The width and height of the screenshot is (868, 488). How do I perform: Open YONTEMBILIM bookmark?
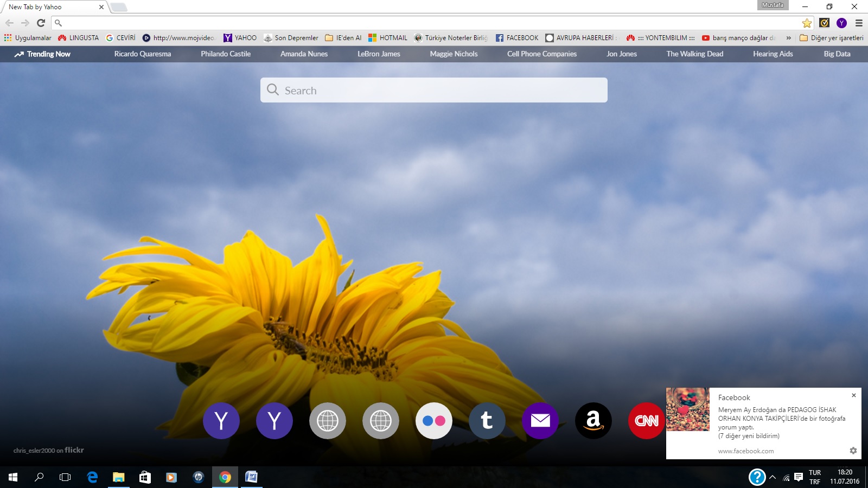[x=660, y=38]
